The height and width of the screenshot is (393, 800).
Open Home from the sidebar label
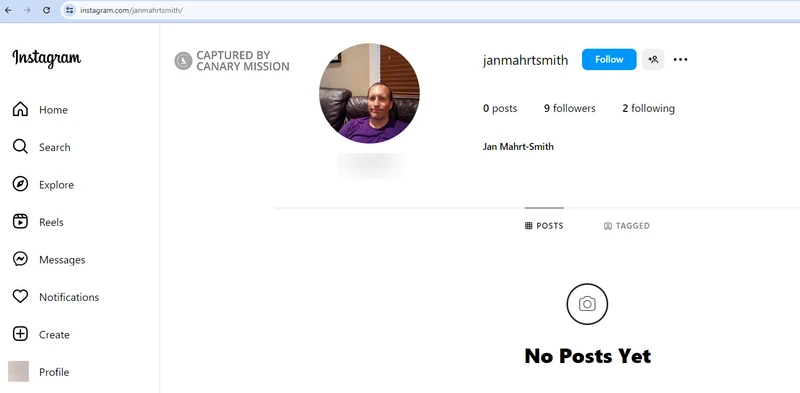[x=54, y=110]
